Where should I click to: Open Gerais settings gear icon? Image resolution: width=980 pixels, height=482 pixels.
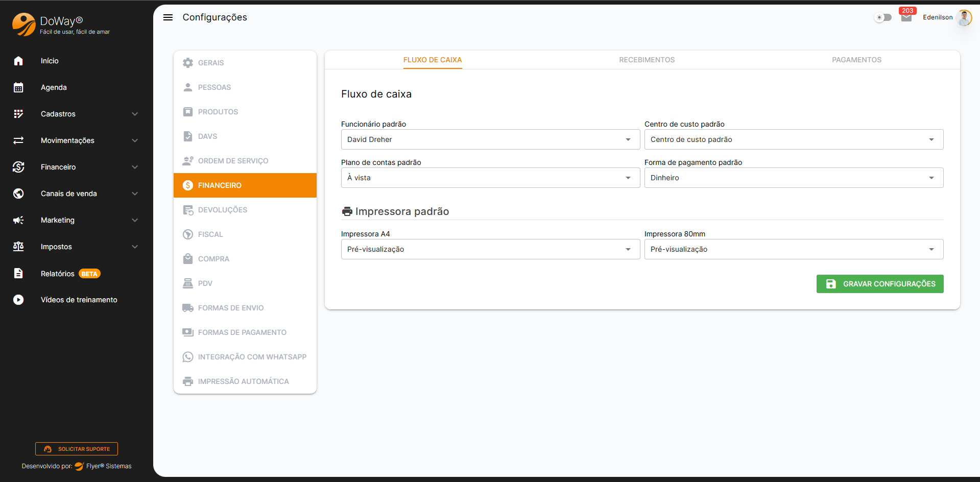(188, 63)
